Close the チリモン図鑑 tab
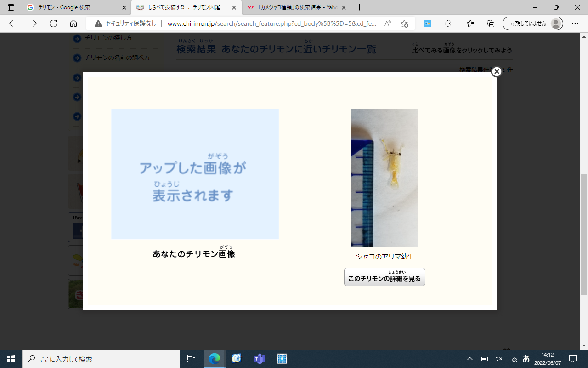 click(x=234, y=8)
